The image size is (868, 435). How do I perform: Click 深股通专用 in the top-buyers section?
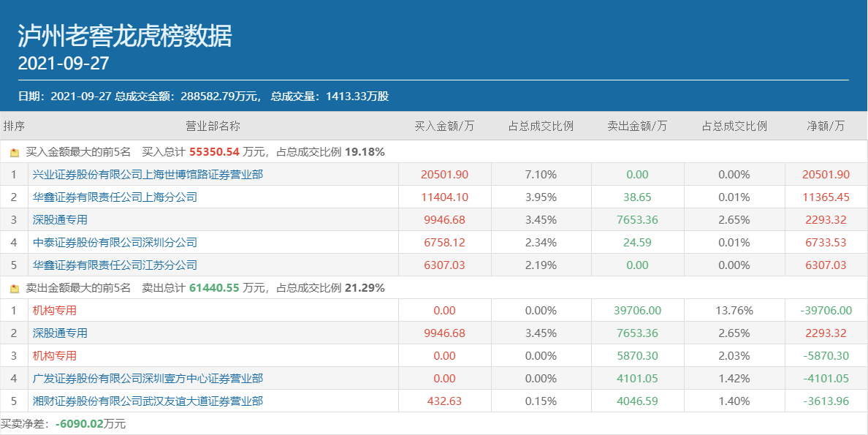click(60, 220)
